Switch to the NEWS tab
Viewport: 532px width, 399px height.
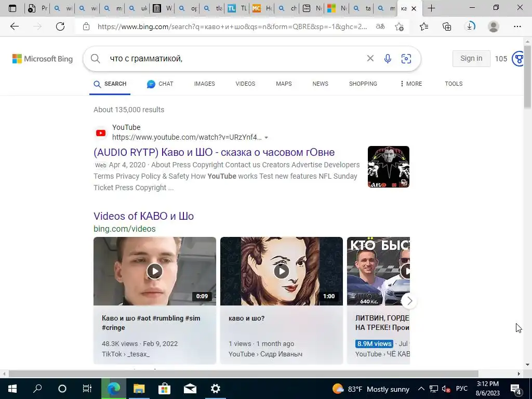coord(320,84)
